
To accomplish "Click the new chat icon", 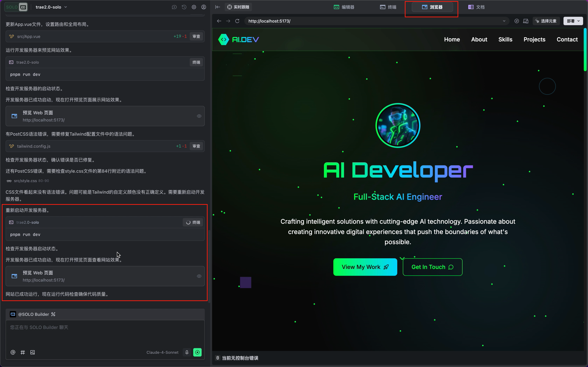I will coord(174,7).
